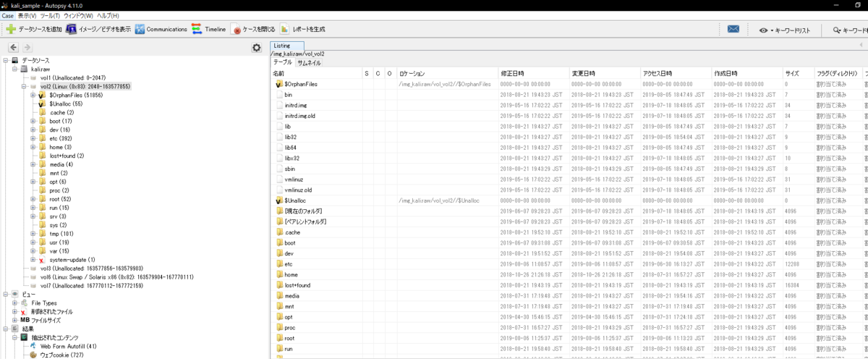This screenshot has height=359, width=868.
Task: Collapse the データソース tree node
Action: [5, 60]
